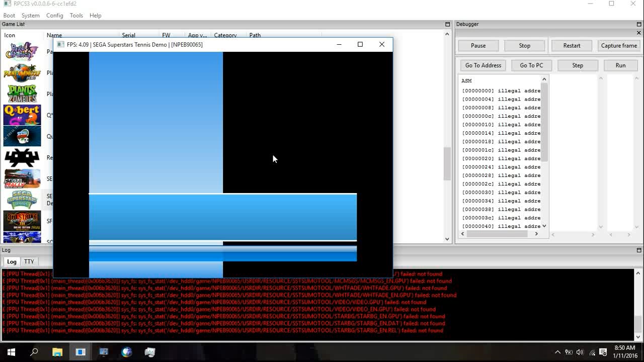Select the 3rd Strike Street Fighter icon
The height and width of the screenshot is (362, 644).
22,221
